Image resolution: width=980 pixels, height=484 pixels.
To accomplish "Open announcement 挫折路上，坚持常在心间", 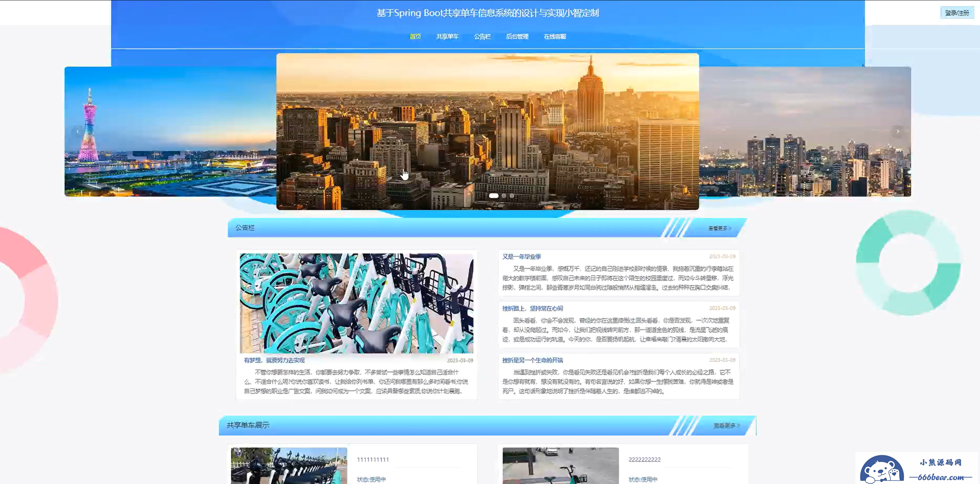I will [532, 308].
